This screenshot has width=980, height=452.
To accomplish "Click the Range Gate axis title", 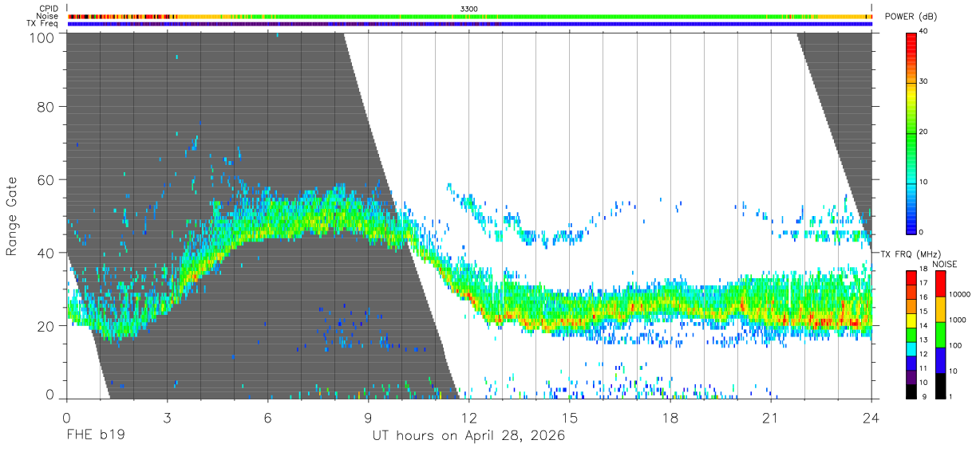I will click(x=12, y=216).
